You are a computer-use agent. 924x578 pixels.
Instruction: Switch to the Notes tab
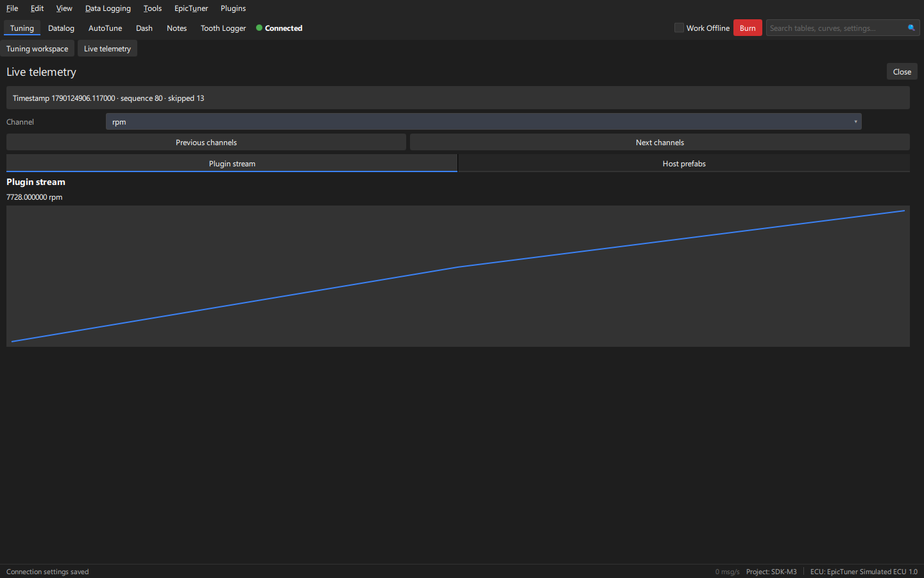pyautogui.click(x=176, y=28)
